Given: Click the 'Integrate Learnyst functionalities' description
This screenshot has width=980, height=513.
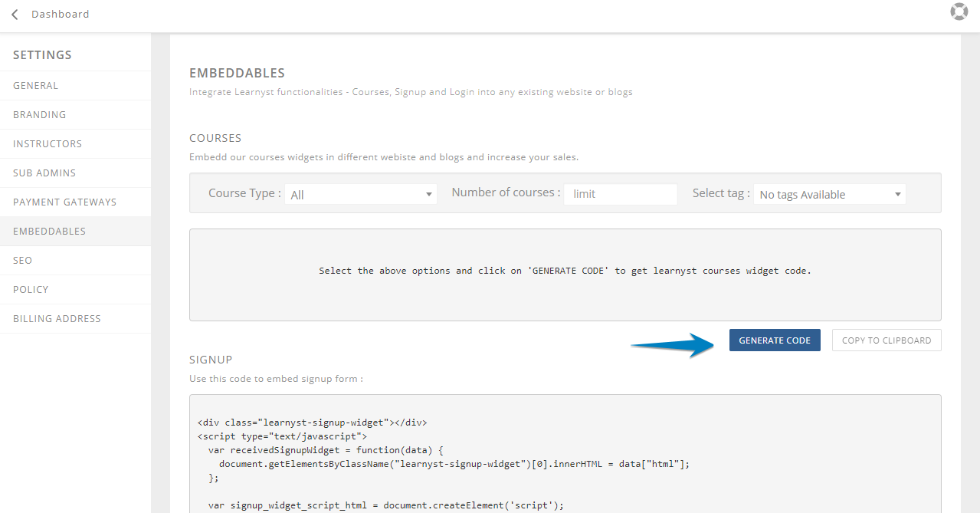Looking at the screenshot, I should click(x=411, y=92).
